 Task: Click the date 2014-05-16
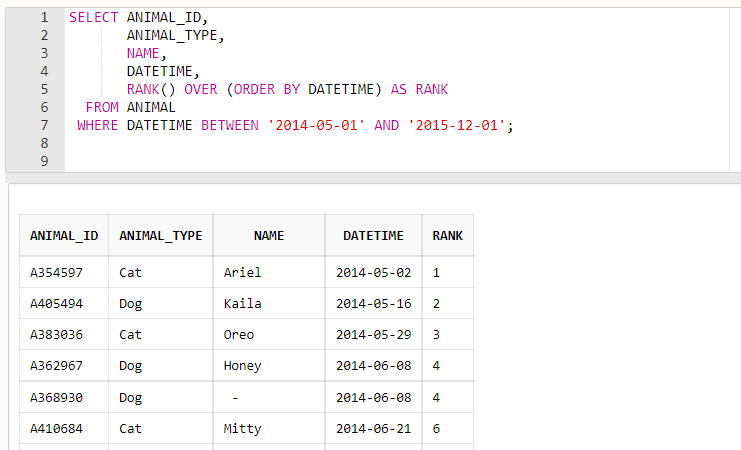[373, 303]
